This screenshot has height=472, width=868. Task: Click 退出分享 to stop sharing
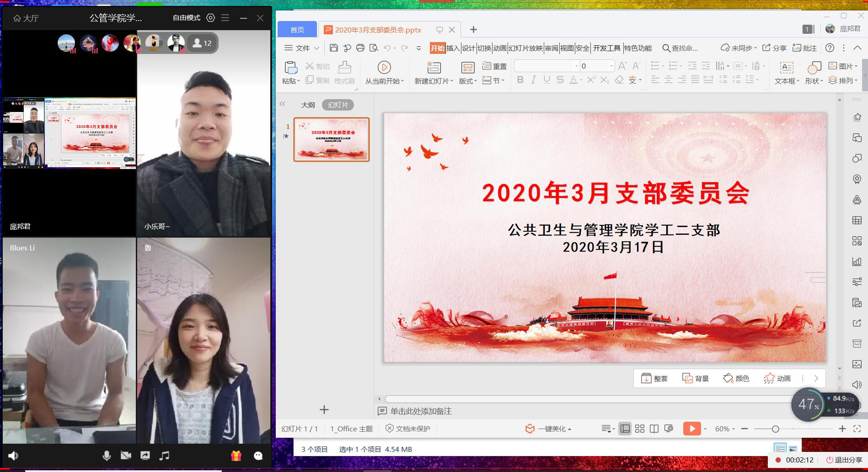pos(844,460)
